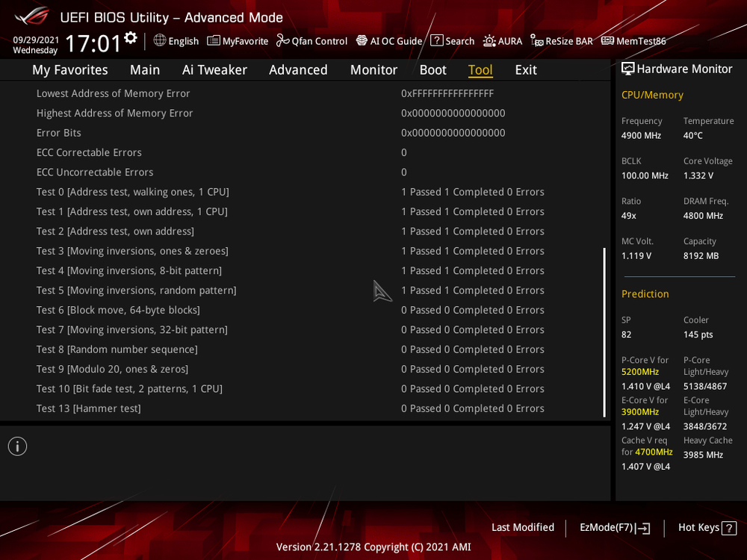Screen dimensions: 747x560
Task: Click the Search question mark icon
Action: pyautogui.click(x=436, y=40)
